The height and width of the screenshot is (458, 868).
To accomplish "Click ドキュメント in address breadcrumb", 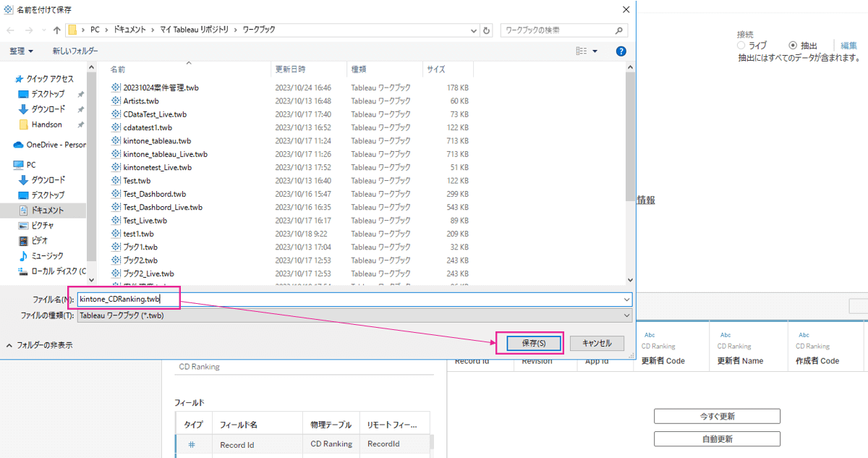I will pyautogui.click(x=128, y=30).
